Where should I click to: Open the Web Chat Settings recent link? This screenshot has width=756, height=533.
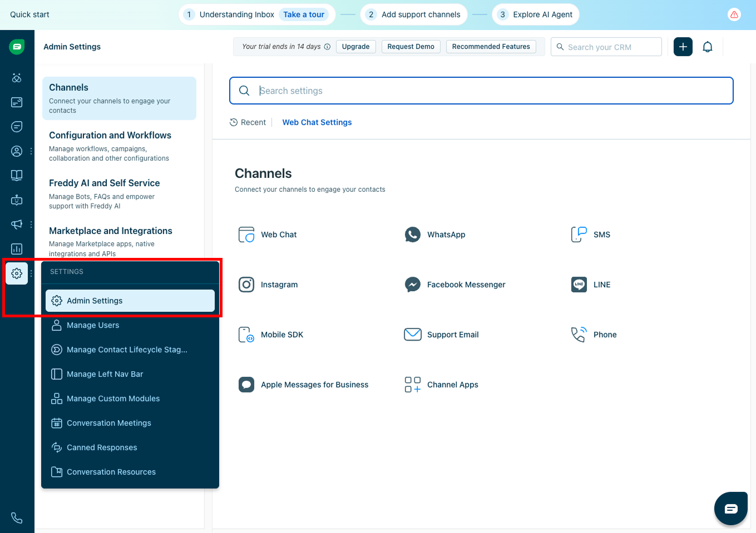(x=317, y=122)
